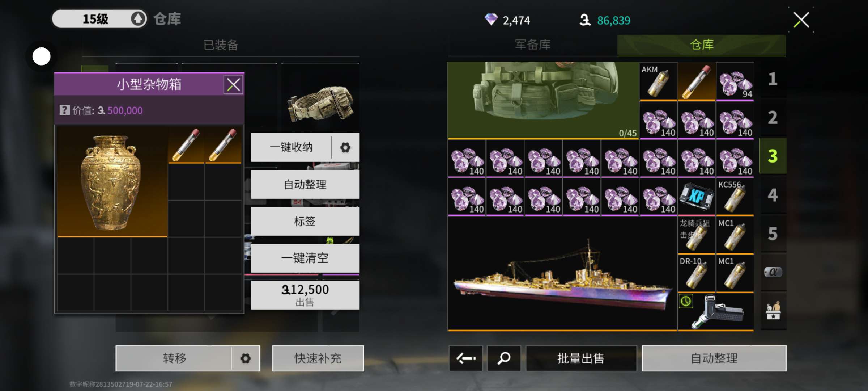
Task: Open the 已装备 tab
Action: 221,45
